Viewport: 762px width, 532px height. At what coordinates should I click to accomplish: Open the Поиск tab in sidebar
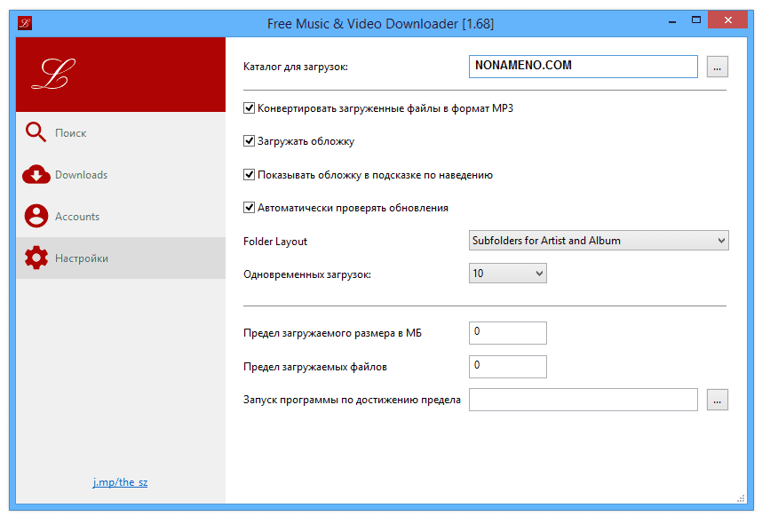click(71, 133)
